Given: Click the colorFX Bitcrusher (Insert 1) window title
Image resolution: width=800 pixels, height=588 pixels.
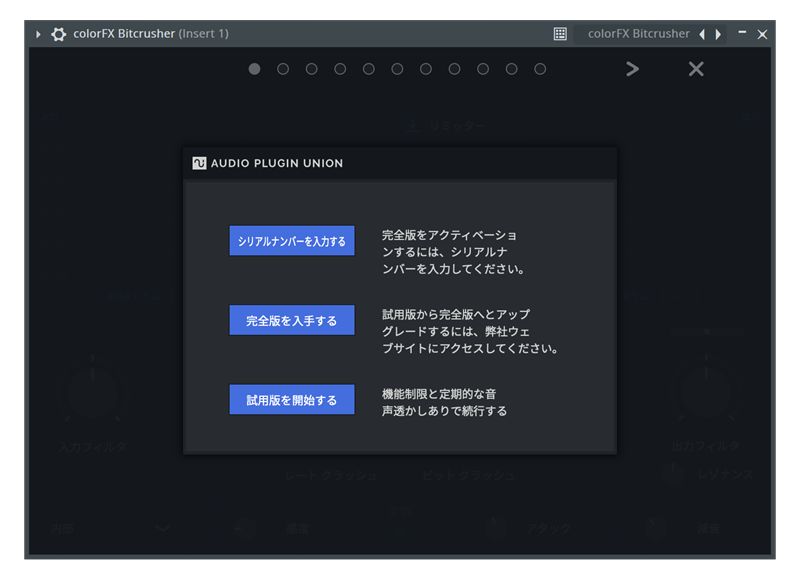Looking at the screenshot, I should (x=151, y=34).
